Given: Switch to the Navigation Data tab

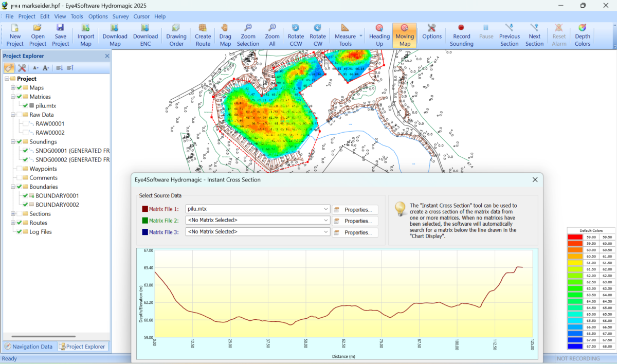Looking at the screenshot, I should (x=29, y=347).
